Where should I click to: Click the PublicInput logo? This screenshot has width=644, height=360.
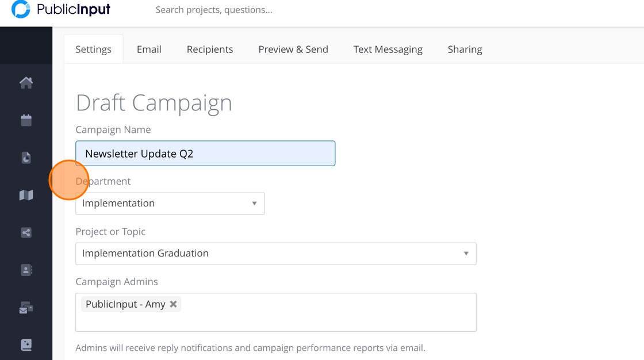point(61,10)
